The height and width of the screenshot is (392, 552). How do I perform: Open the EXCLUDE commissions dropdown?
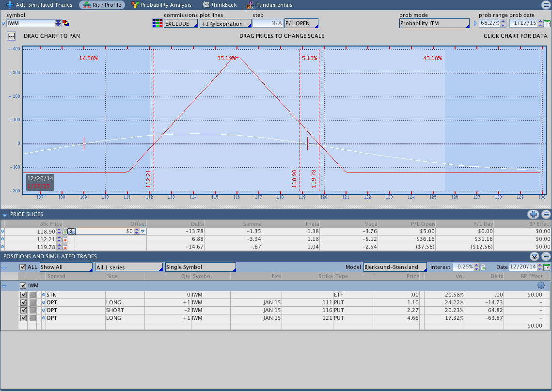coord(181,24)
